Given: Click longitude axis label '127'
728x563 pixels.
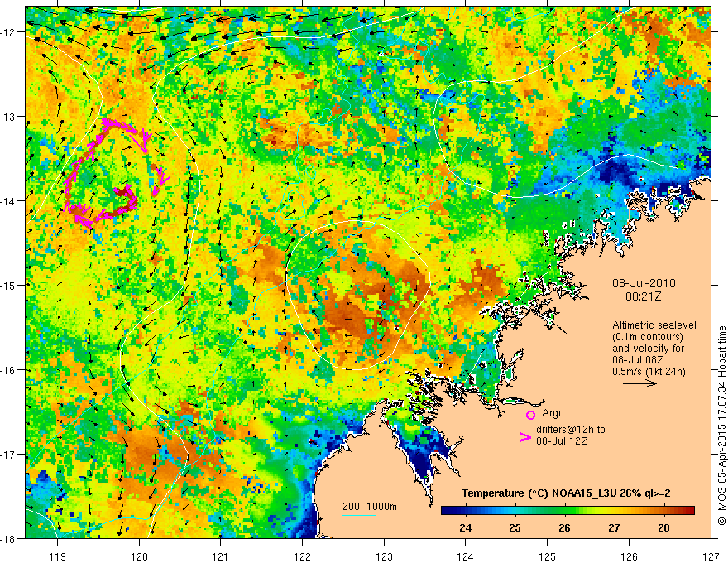Looking at the screenshot, I should pyautogui.click(x=711, y=556).
